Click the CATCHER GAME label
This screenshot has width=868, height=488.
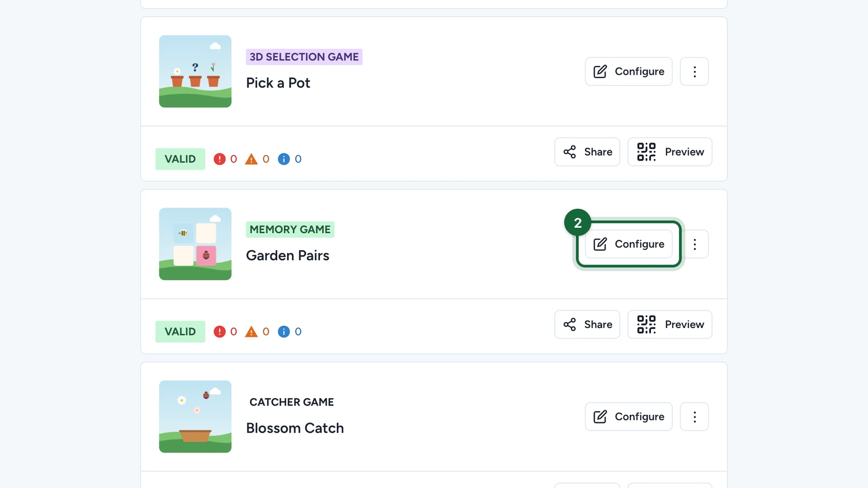(292, 402)
